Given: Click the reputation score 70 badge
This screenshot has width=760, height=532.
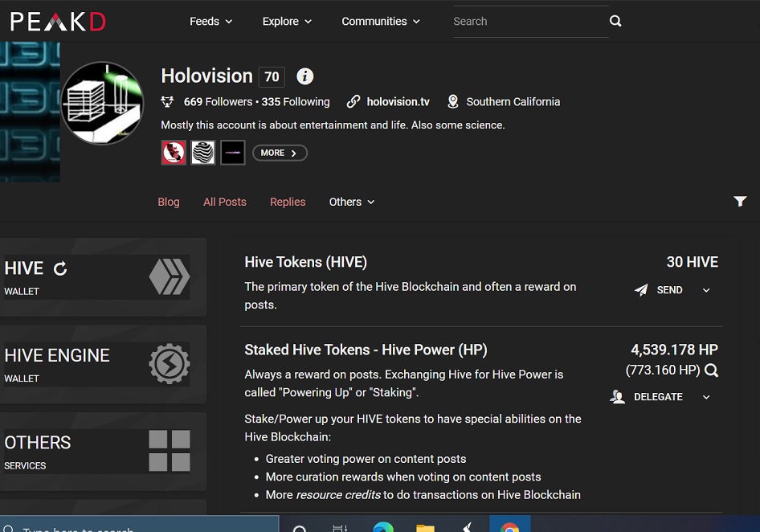Looking at the screenshot, I should tap(272, 76).
